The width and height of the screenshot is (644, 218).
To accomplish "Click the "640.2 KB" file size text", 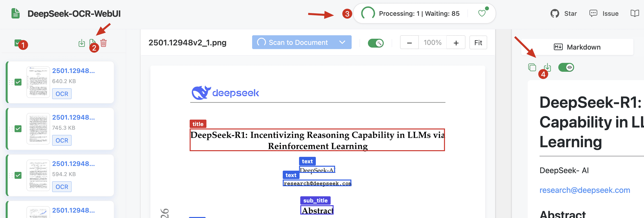I will tap(64, 81).
